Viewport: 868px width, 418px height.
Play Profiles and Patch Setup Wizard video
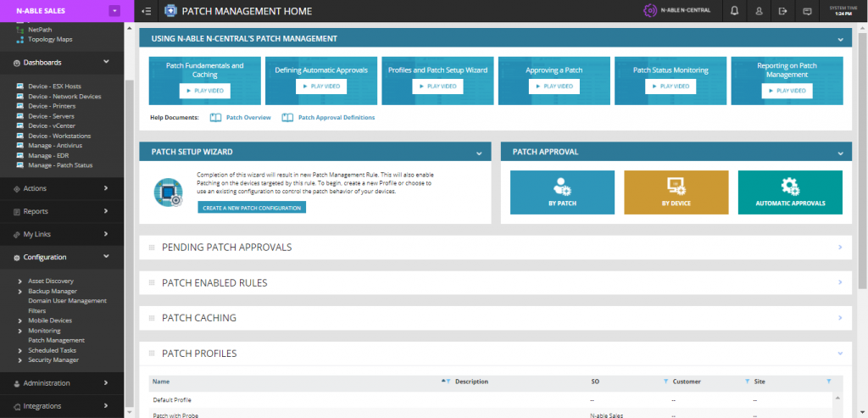pos(438,86)
